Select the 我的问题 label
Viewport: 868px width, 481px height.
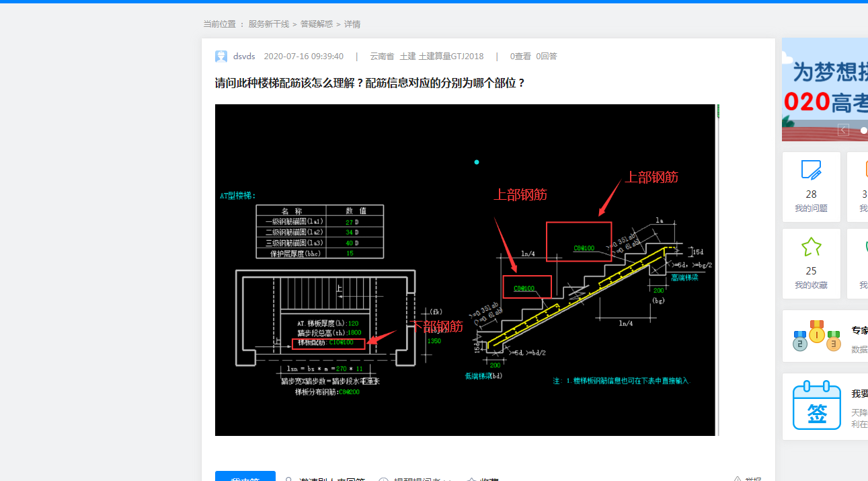point(811,209)
